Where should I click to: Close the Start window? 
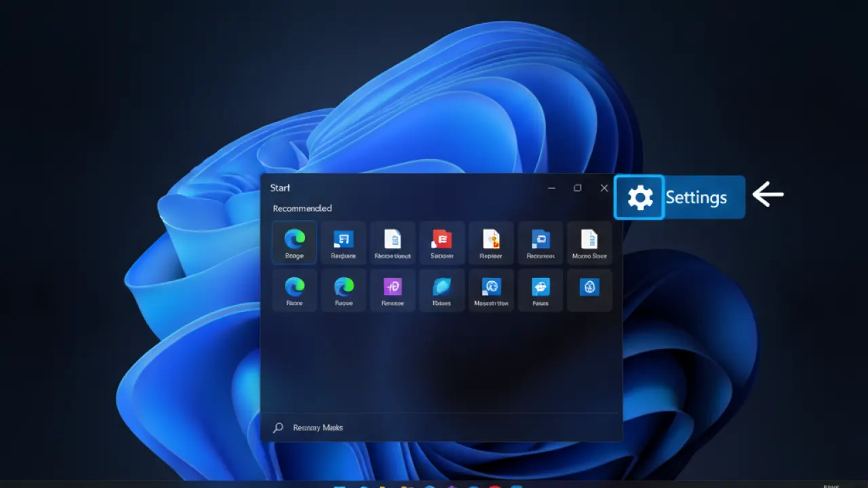[604, 188]
